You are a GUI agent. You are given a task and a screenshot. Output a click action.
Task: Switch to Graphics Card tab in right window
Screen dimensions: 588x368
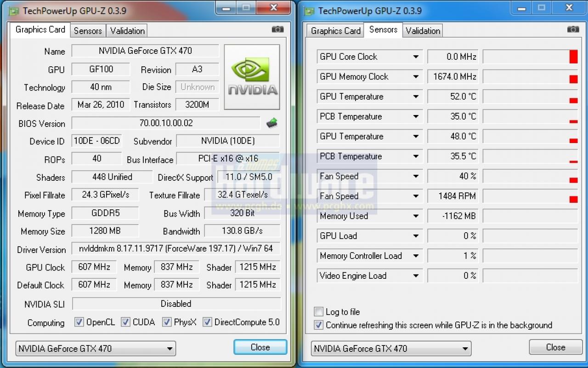coord(336,31)
